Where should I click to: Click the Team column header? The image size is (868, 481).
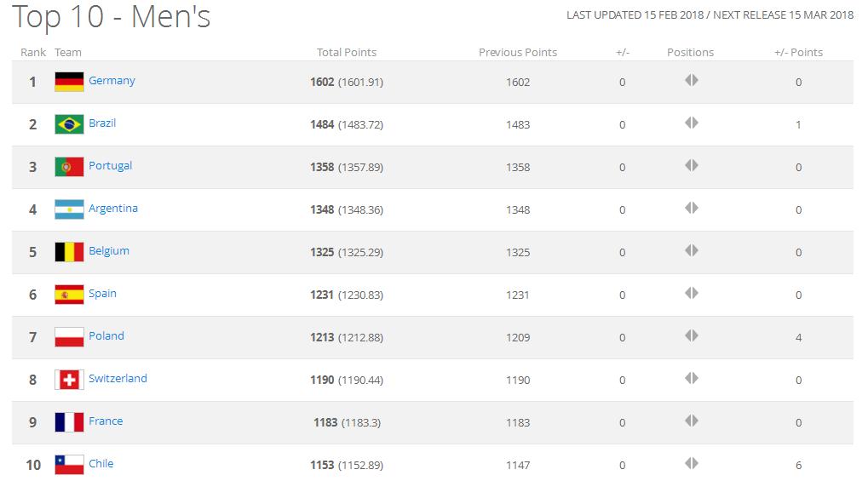pos(68,53)
